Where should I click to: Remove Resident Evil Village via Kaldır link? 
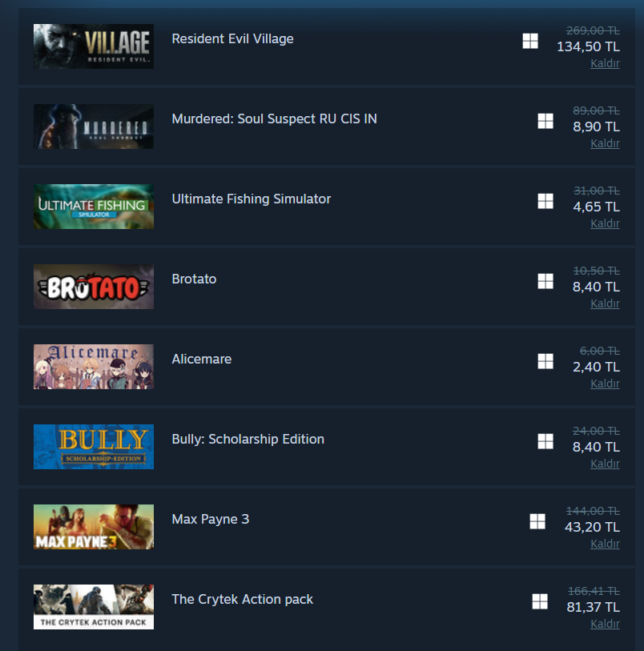click(x=605, y=63)
